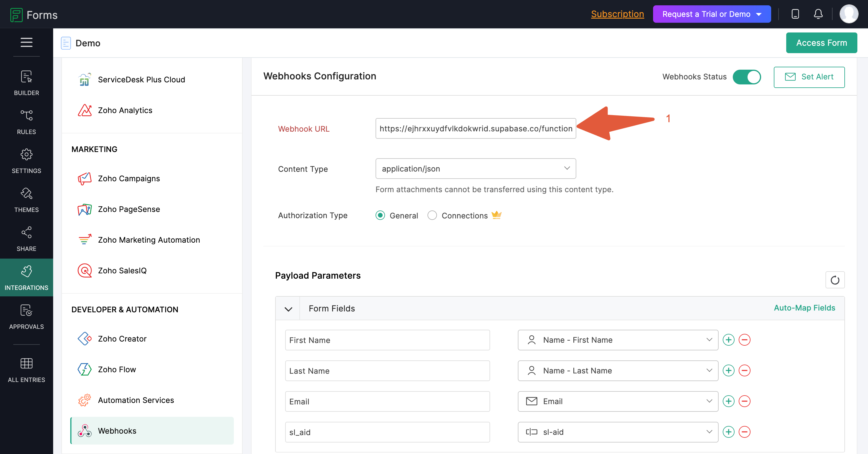The width and height of the screenshot is (868, 454).
Task: Expand Request a Trial or Demo menu
Action: (x=712, y=14)
